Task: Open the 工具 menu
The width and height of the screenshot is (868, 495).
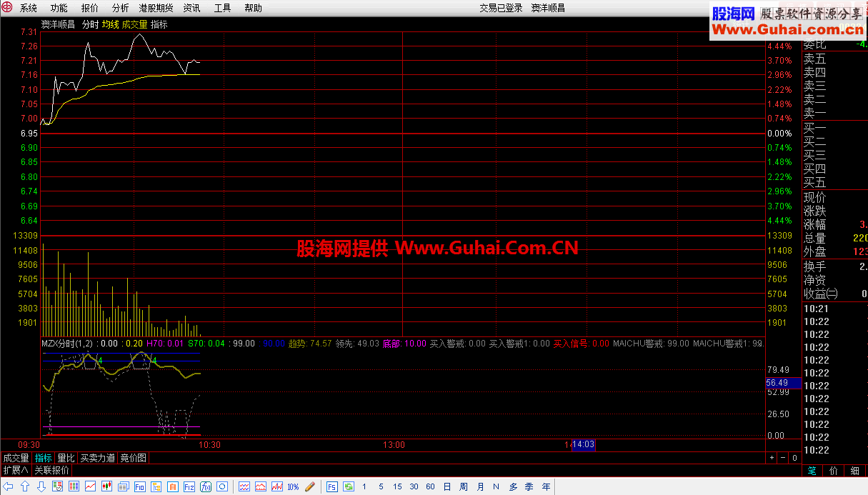Action: click(x=223, y=8)
